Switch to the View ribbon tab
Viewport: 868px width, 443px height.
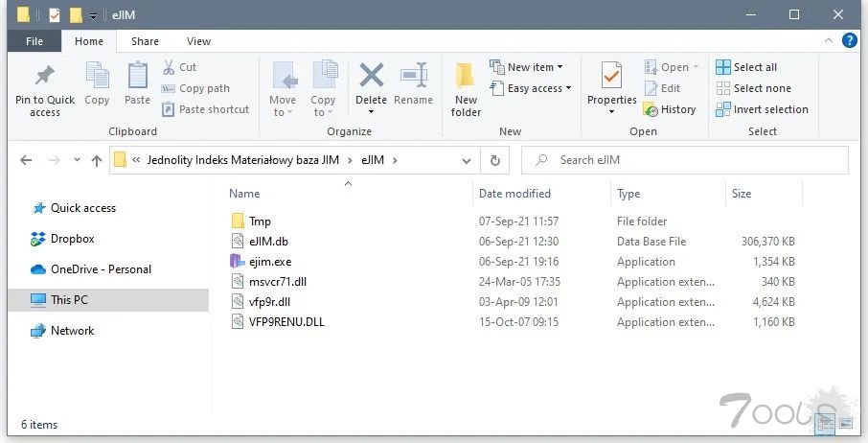(x=198, y=41)
